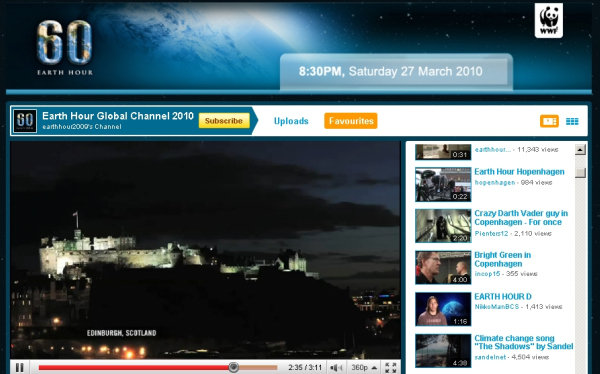600x374 pixels.
Task: Visit hopenhagen uploader channel
Action: (x=495, y=183)
